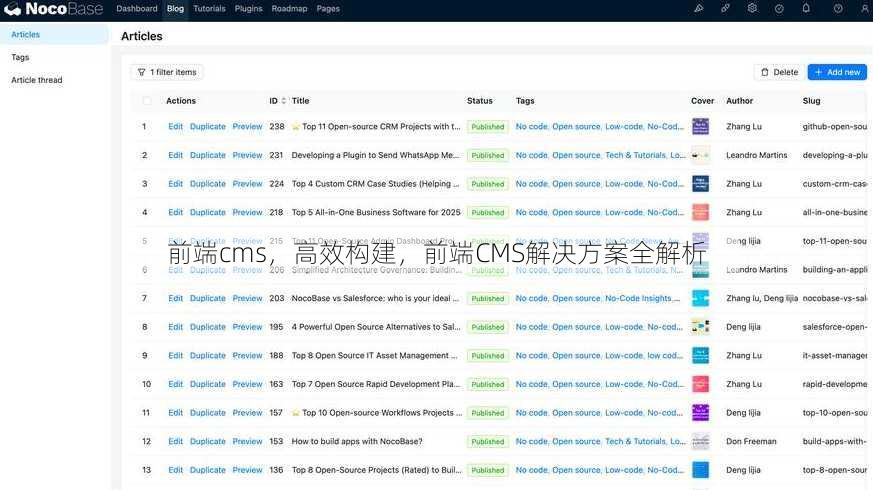Viewport: 873px width, 490px height.
Task: Edit article 188
Action: coord(175,355)
